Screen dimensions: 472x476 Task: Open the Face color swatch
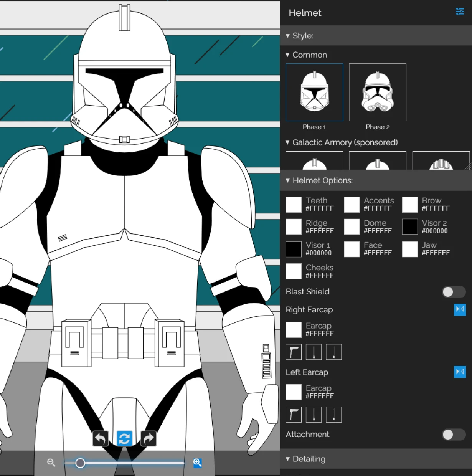click(x=352, y=249)
